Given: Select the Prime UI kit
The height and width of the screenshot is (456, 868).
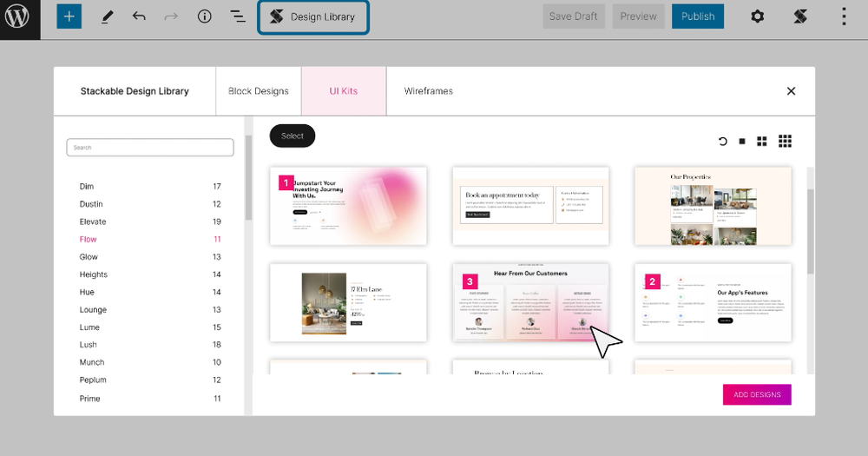Looking at the screenshot, I should (x=150, y=399).
